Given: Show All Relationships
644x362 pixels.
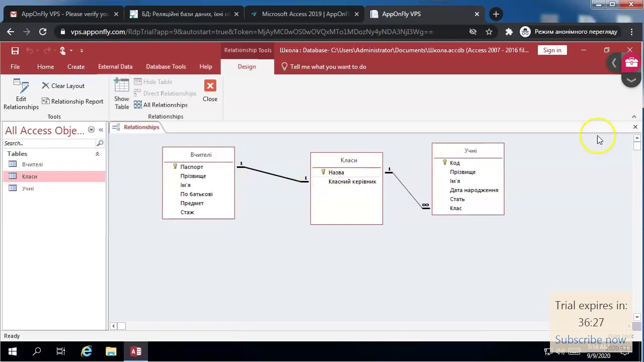Looking at the screenshot, I should click(x=160, y=105).
